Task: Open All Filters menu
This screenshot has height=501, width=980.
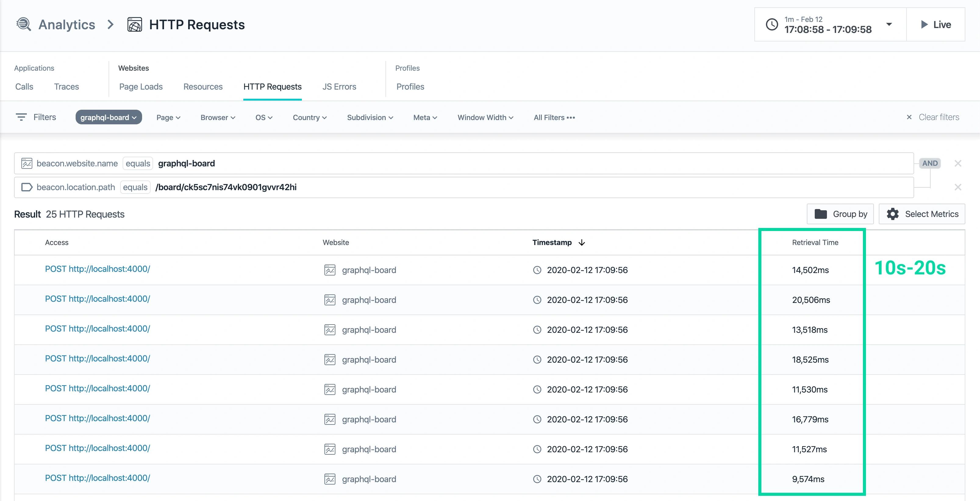Action: (554, 117)
